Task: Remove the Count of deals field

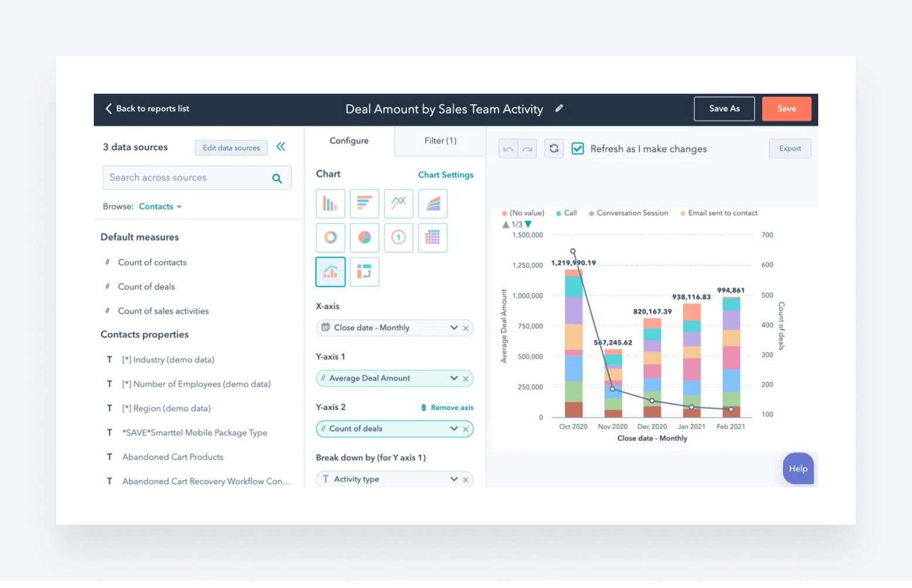Action: tap(466, 429)
